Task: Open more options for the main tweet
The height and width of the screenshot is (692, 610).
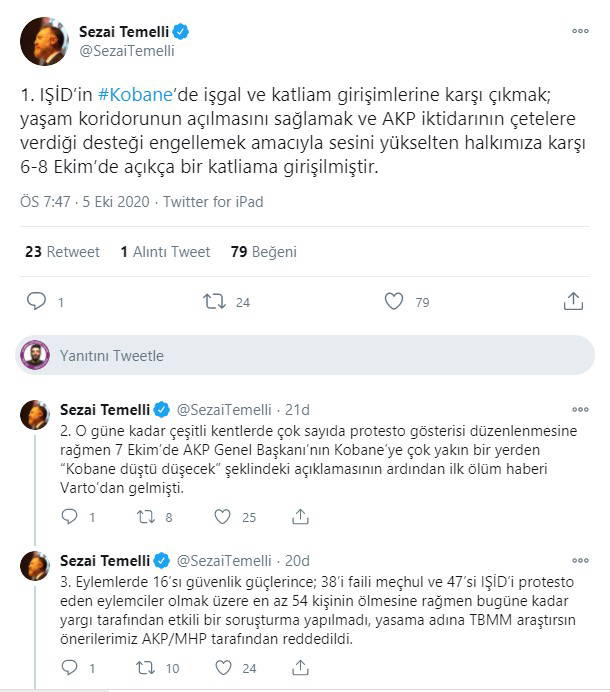Action: tap(580, 31)
